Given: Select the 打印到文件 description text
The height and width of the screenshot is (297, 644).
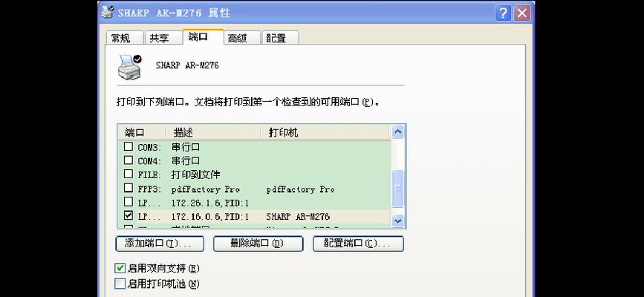Looking at the screenshot, I should pos(196,174).
